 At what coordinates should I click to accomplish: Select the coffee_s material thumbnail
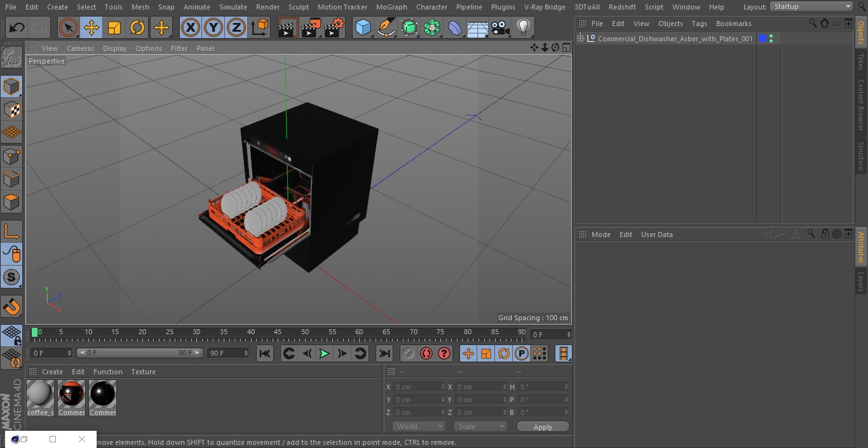pyautogui.click(x=40, y=394)
